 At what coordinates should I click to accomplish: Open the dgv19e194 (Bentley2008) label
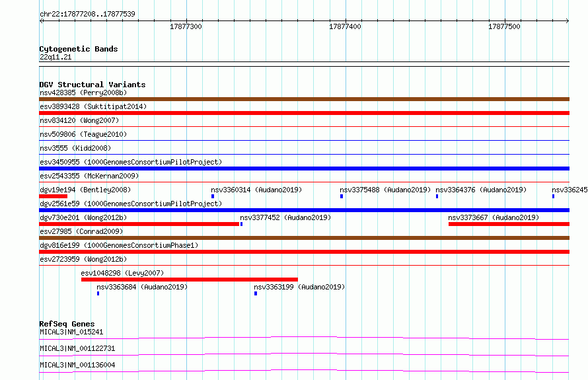tap(85, 190)
